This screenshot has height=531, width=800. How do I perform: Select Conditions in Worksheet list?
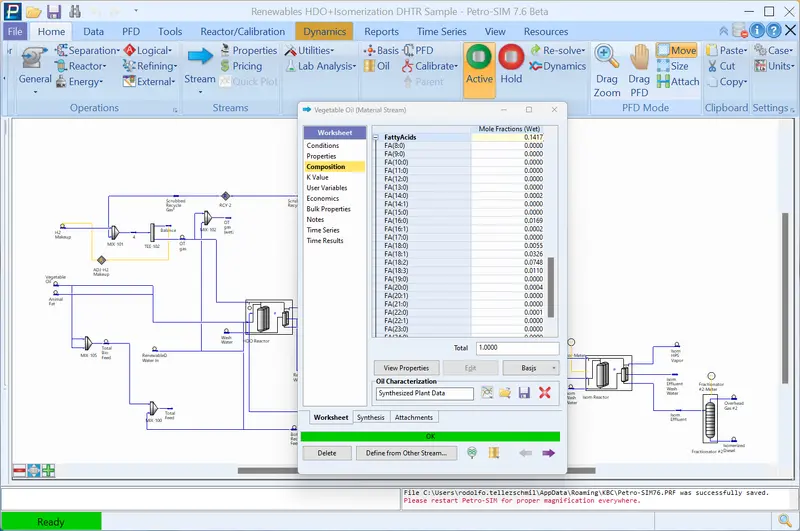(322, 145)
